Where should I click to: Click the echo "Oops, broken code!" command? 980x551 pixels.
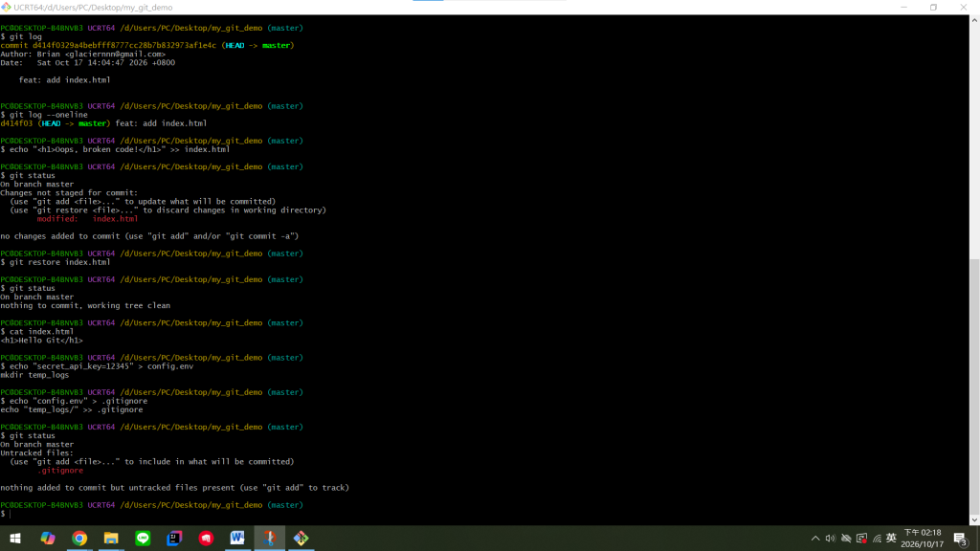tap(120, 150)
